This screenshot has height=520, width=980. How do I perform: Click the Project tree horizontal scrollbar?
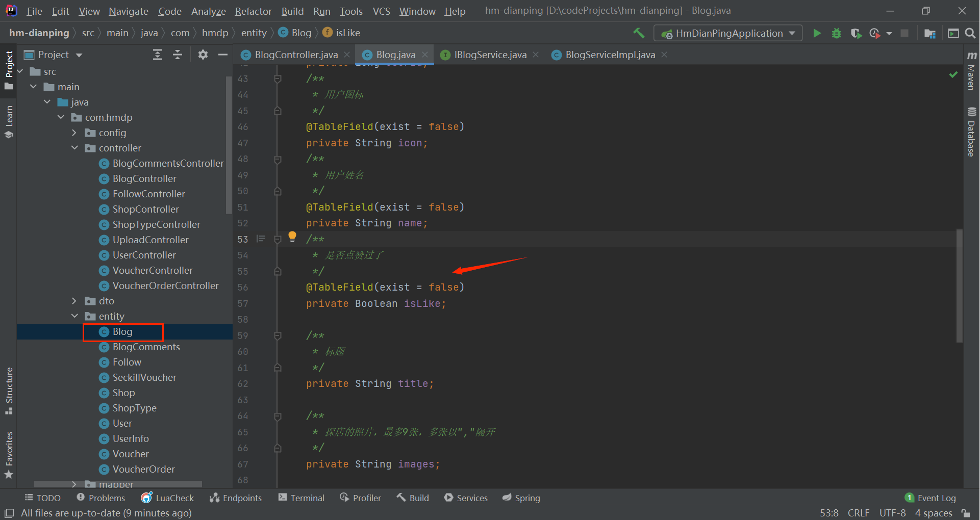tap(118, 484)
